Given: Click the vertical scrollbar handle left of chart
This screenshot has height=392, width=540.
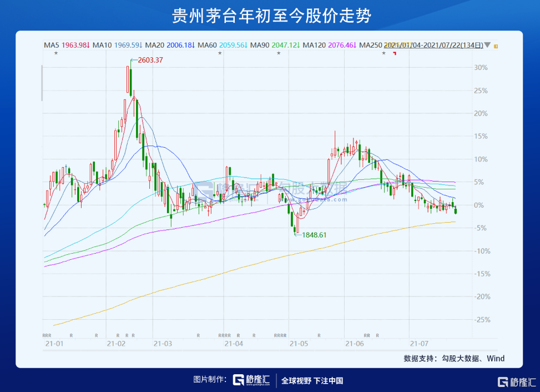Looking at the screenshot, I should 42,83.
